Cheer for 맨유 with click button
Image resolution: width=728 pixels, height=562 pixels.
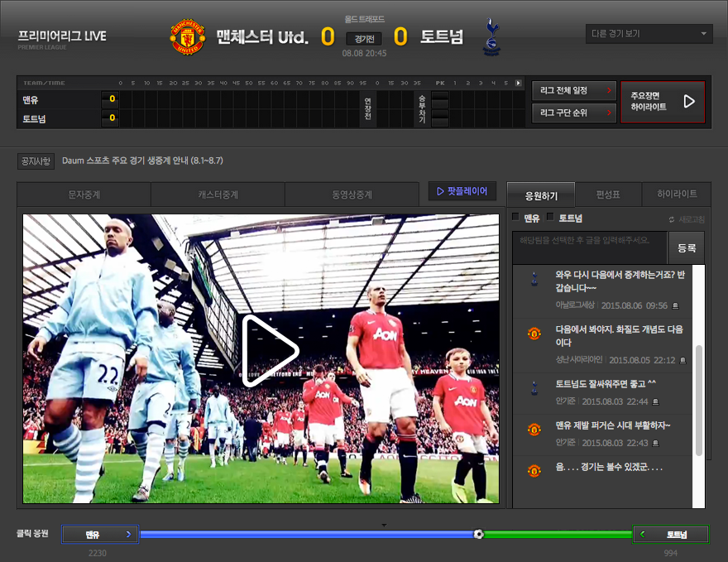100,535
